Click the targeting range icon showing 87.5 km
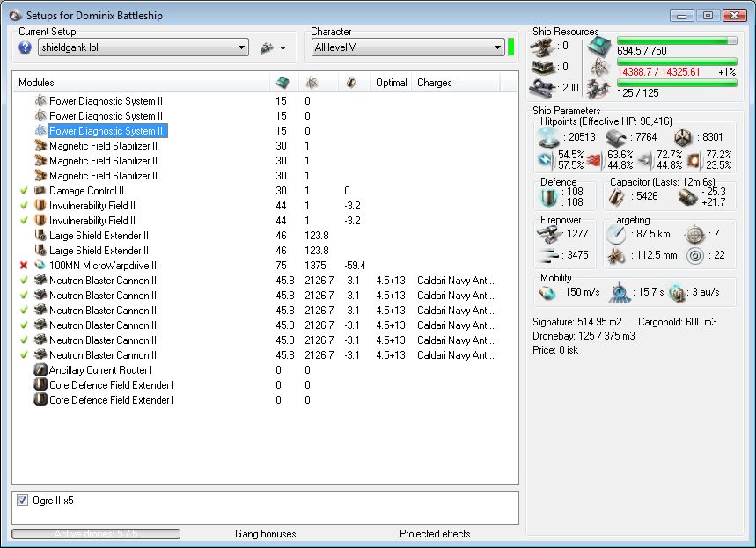756x548 pixels. [616, 234]
